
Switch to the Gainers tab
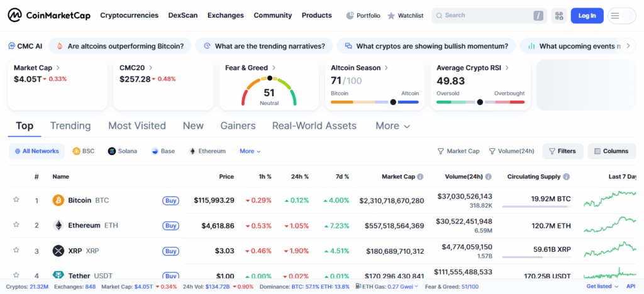(238, 126)
